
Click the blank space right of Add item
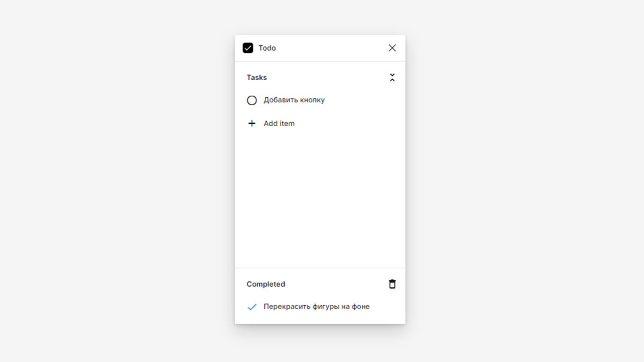(x=346, y=123)
